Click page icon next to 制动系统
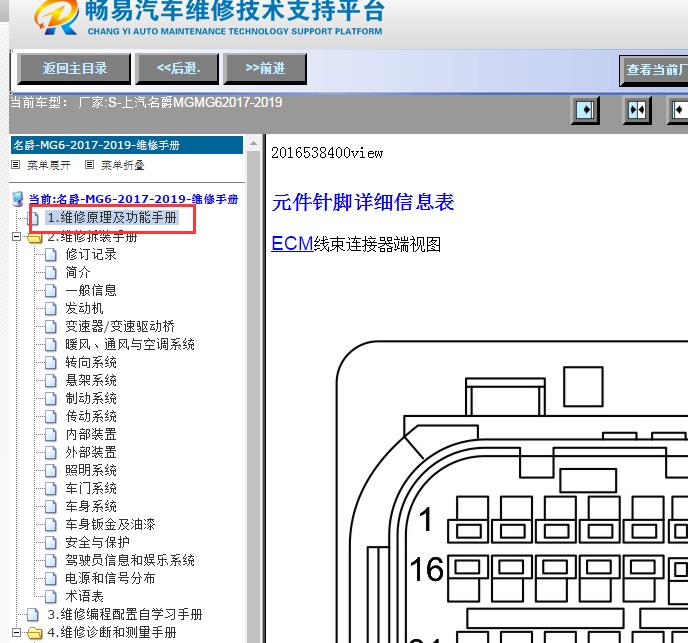The width and height of the screenshot is (688, 643). 51,398
